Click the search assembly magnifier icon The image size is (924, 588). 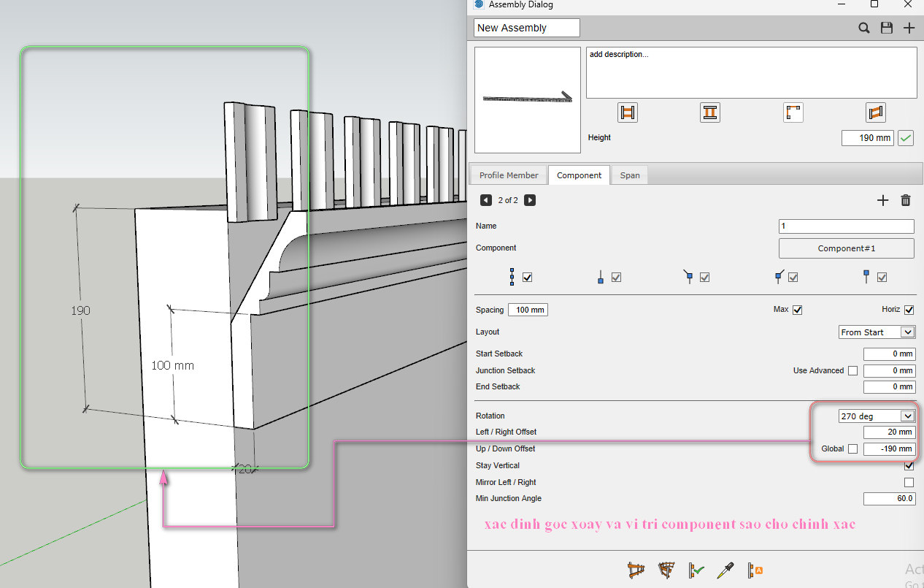tap(863, 28)
